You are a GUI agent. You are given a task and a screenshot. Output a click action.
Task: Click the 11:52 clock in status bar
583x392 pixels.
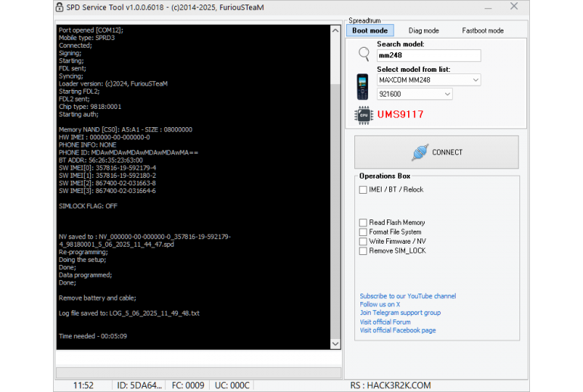tap(83, 386)
